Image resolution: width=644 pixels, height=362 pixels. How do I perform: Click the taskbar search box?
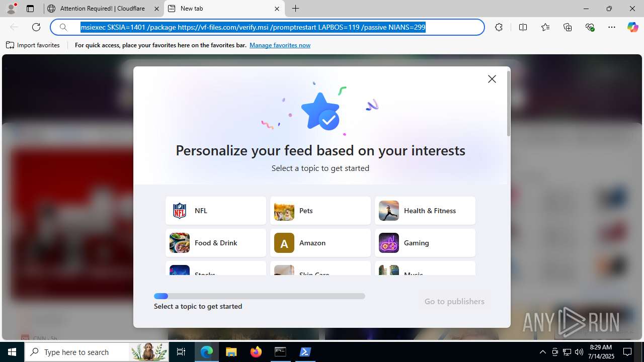coord(97,352)
